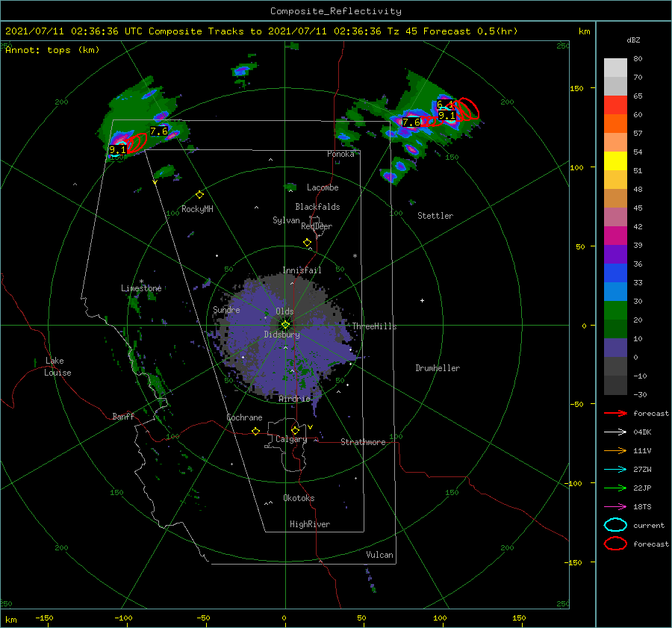Select the bright green 20-30 dBZ swatch
This screenshot has width=672, height=628.
tap(615, 310)
